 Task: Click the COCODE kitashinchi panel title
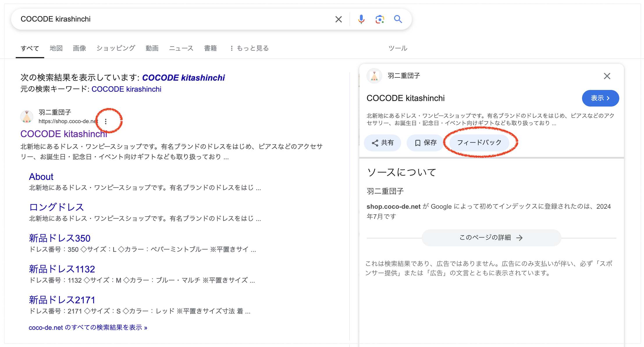click(405, 98)
